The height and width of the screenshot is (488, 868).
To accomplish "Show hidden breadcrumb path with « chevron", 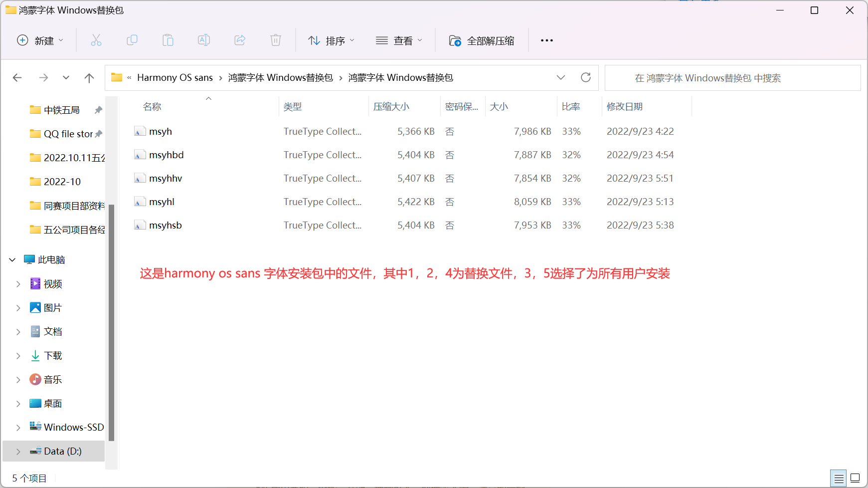I will [x=129, y=77].
